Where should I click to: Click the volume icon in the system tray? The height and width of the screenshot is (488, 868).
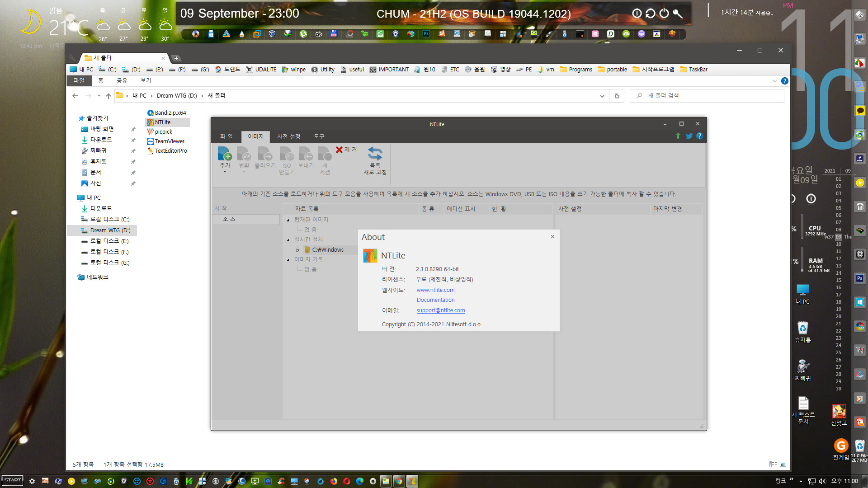822,481
